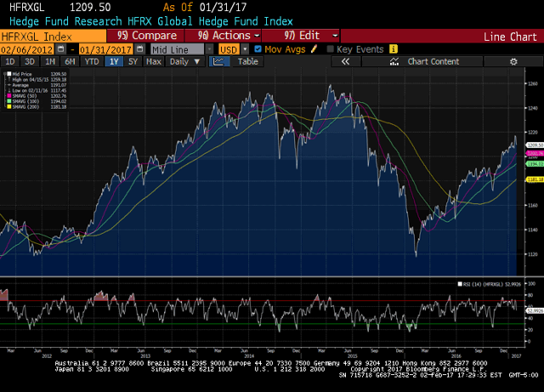The height and width of the screenshot is (392, 544).
Task: Open the end date calendar picker
Action: (139, 49)
